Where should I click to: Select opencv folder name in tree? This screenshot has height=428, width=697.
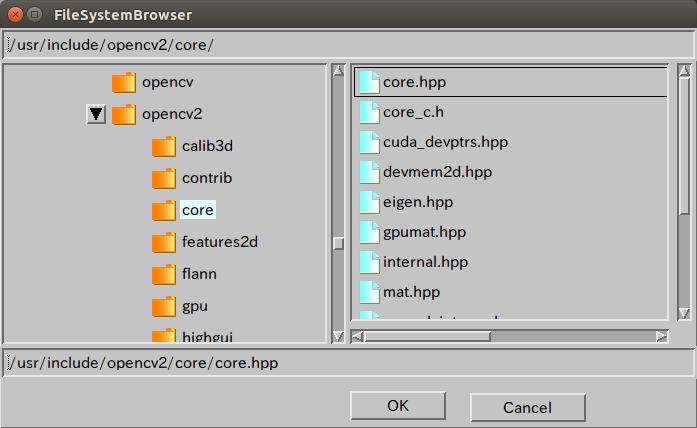point(168,82)
